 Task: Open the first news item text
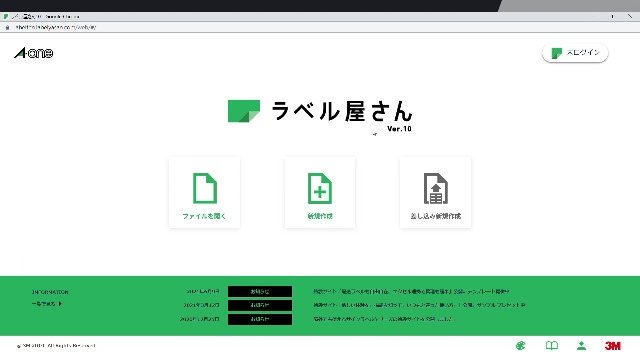pos(411,291)
